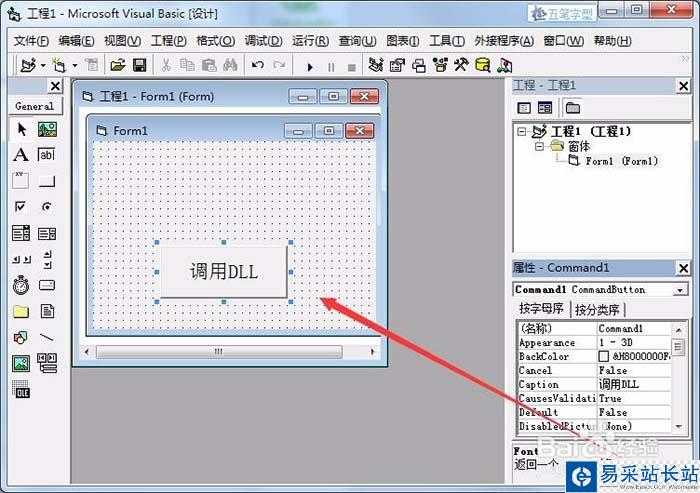This screenshot has width=700, height=493.
Task: Open the 外接程序(A) menu
Action: point(504,41)
